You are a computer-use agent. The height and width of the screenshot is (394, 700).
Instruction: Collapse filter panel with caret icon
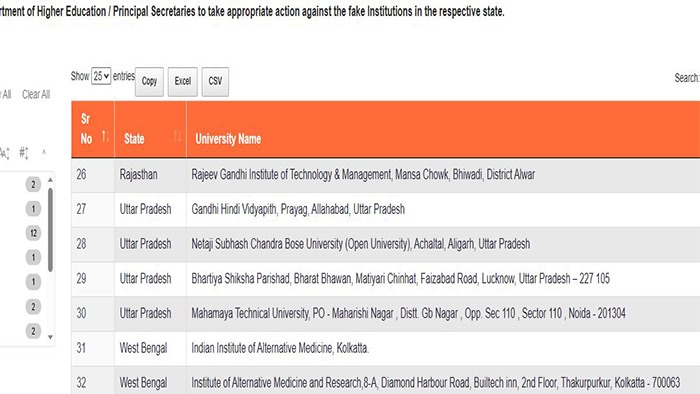coord(44,153)
